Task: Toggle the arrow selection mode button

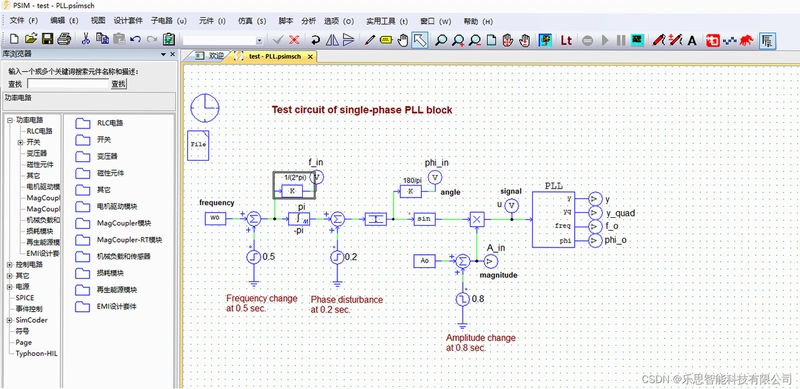Action: pyautogui.click(x=420, y=40)
